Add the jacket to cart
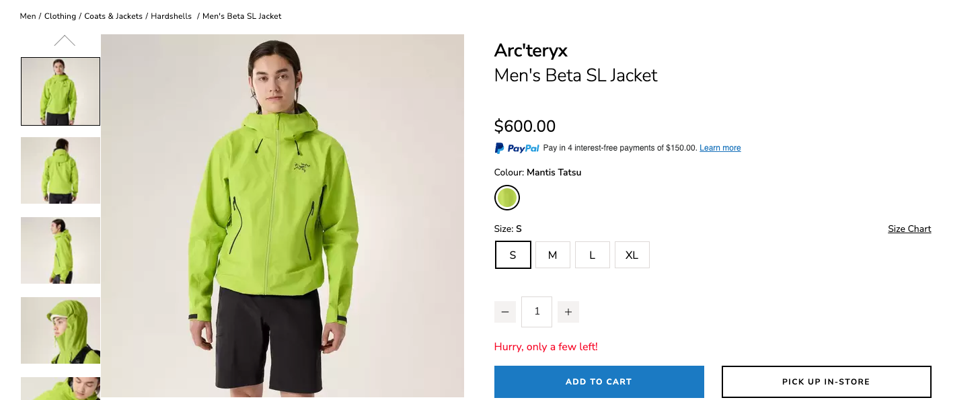Viewport: 980px width, 400px height. pos(599,382)
